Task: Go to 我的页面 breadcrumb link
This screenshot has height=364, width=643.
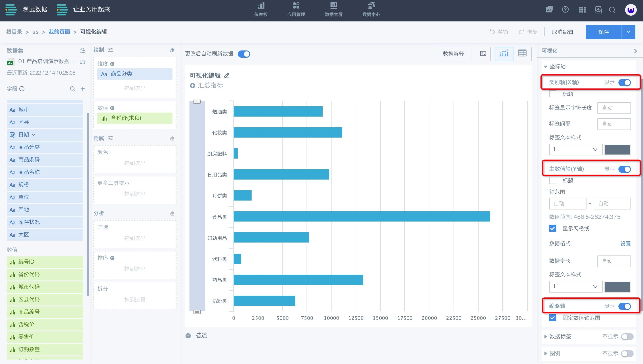Action: [x=59, y=32]
